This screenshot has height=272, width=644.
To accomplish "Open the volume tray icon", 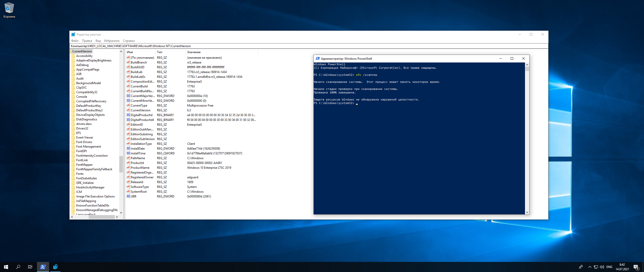I will [602, 267].
